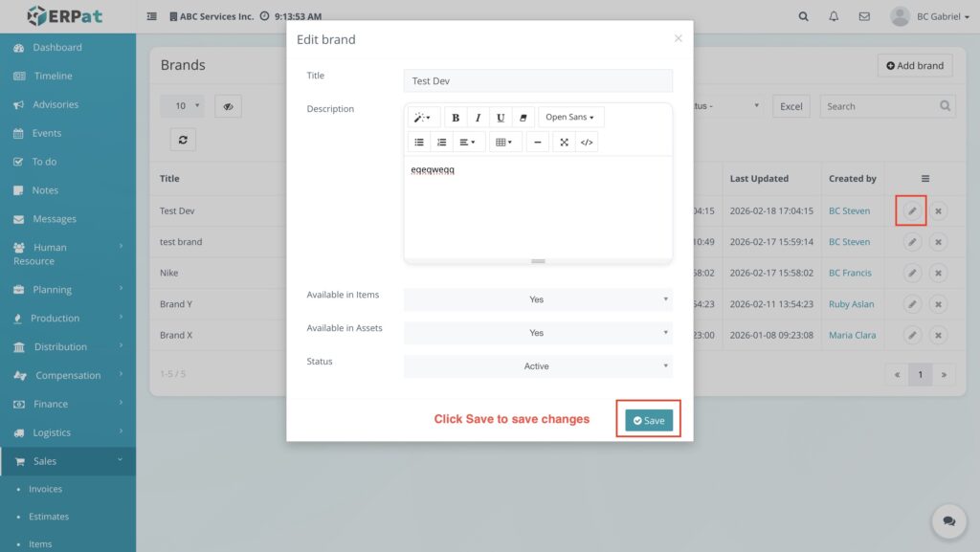Open the Dashboard sidebar menu item
Screen dimensions: 980x552
(x=56, y=48)
